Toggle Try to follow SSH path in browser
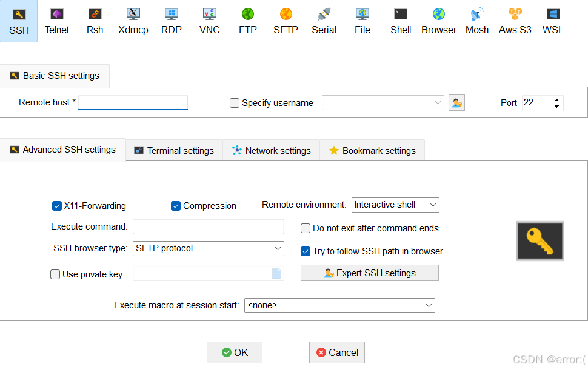The width and height of the screenshot is (588, 370). tap(306, 251)
